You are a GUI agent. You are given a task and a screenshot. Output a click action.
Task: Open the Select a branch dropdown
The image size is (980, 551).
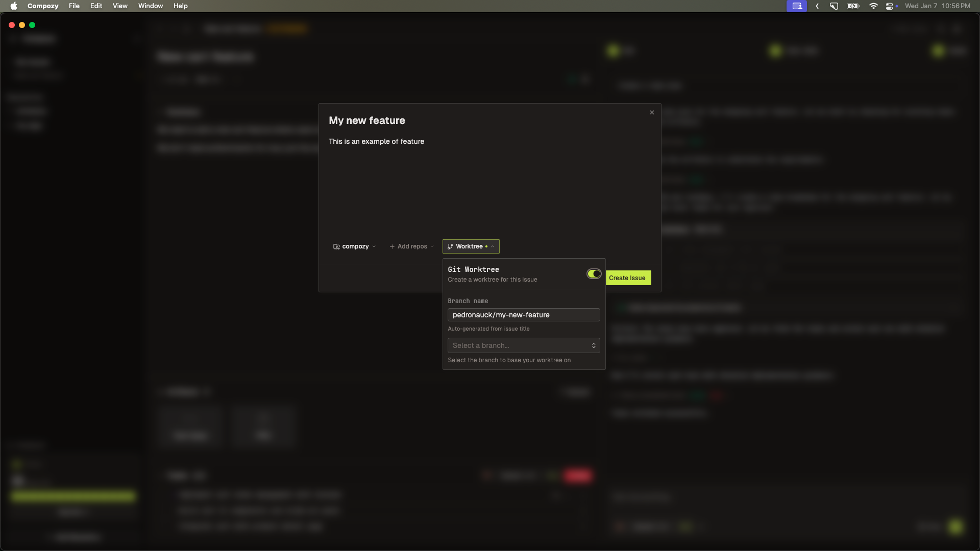tap(523, 346)
